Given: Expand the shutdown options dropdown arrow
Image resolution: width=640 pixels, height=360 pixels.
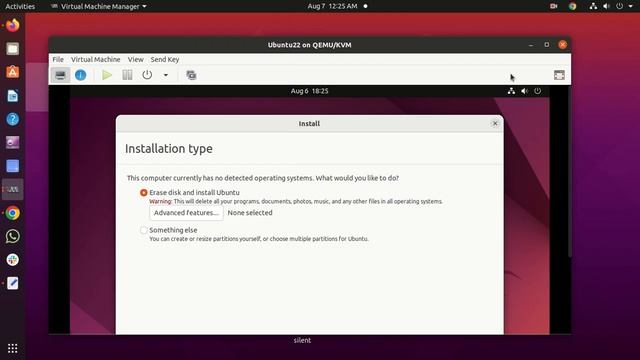Looking at the screenshot, I should (x=166, y=75).
